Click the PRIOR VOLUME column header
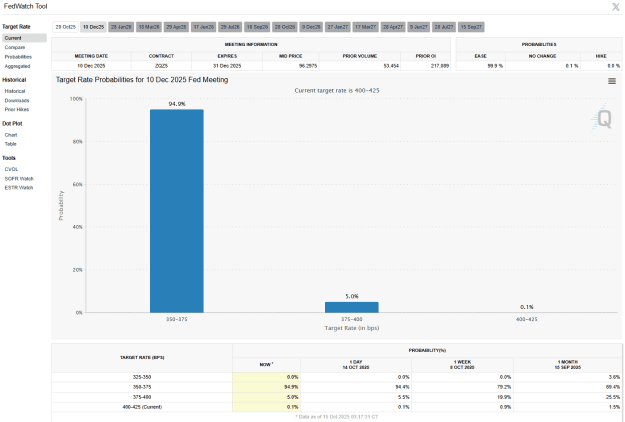 click(x=360, y=56)
